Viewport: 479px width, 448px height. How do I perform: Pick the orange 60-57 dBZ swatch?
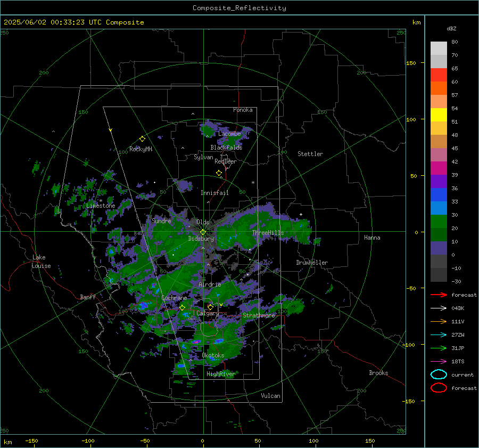pos(439,88)
